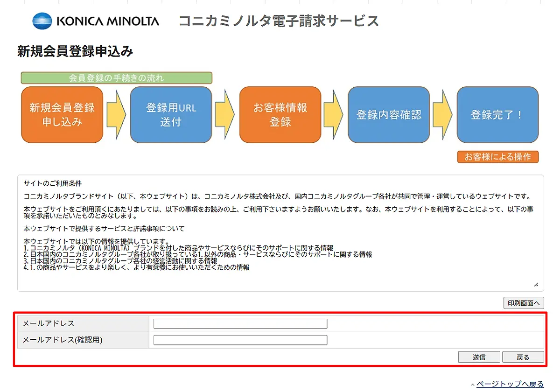Viewport: 560px width, 392px height.
Task: Click the Konica Minolta globe logo
Action: [x=42, y=21]
